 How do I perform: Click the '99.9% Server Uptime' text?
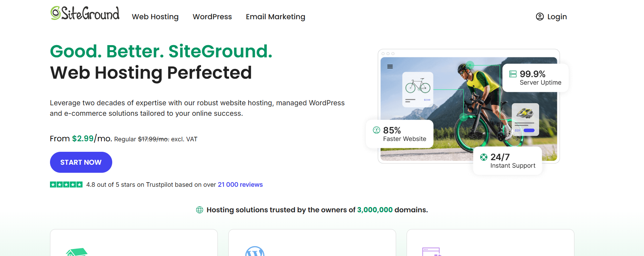[540, 78]
